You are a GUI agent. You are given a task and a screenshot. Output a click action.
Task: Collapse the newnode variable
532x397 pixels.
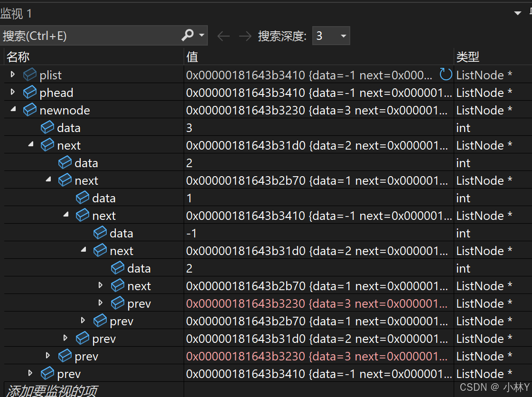[x=13, y=109]
